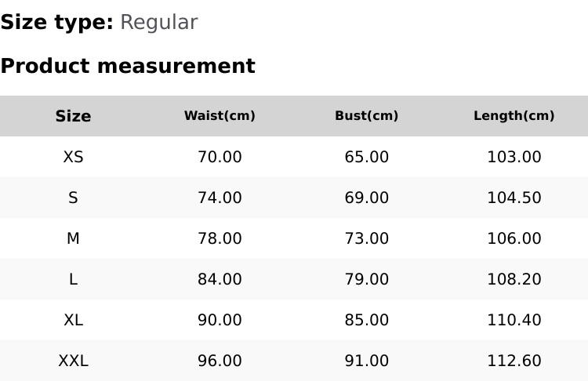Click length value 106.00 for M

pyautogui.click(x=514, y=238)
